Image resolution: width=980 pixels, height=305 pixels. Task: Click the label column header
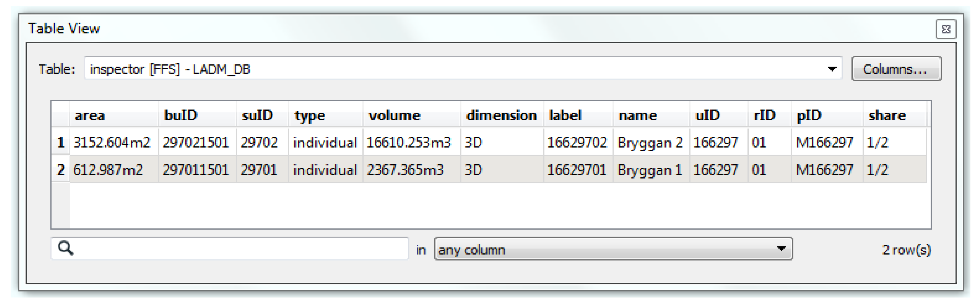click(x=578, y=115)
